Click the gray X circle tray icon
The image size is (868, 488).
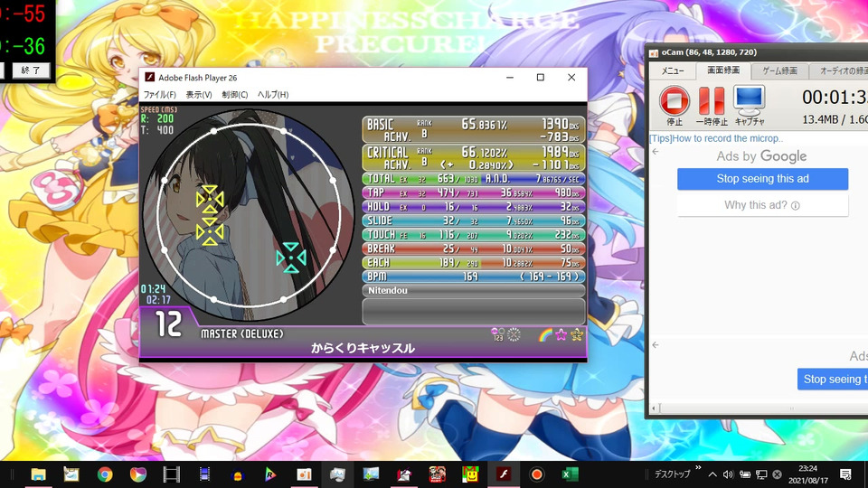778,474
